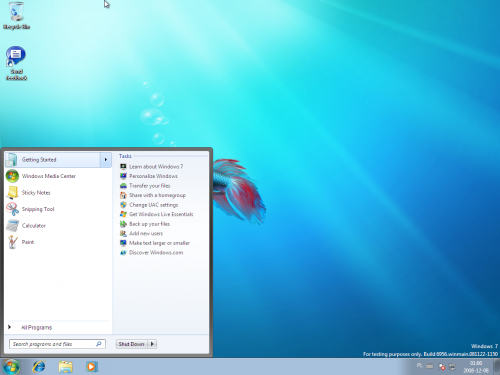Open Windows Media Player on the taskbar
500x375 pixels.
(x=91, y=367)
